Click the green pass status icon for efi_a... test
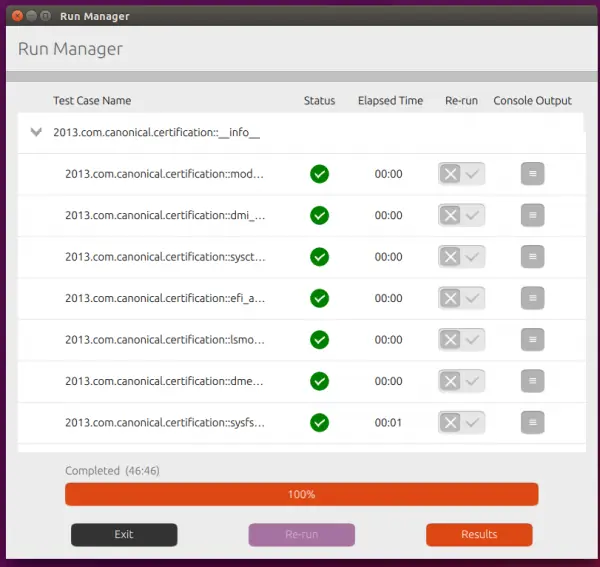The height and width of the screenshot is (567, 600). [x=320, y=298]
